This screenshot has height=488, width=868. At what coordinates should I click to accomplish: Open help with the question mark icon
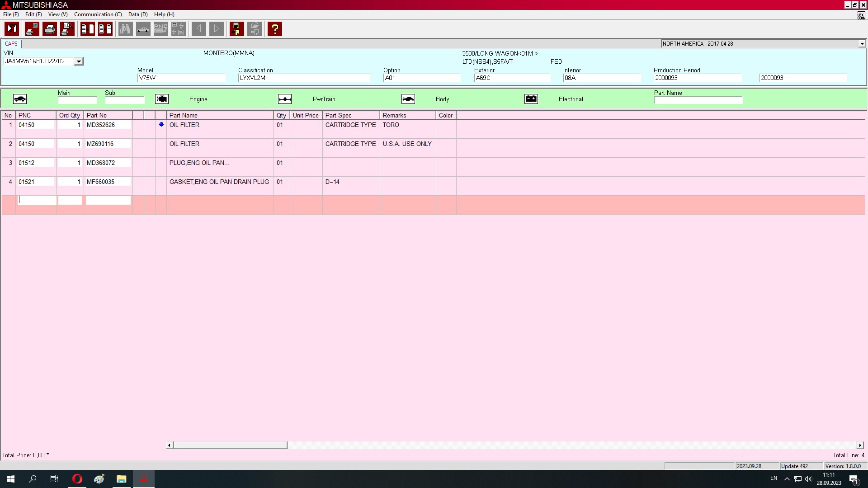pos(274,29)
